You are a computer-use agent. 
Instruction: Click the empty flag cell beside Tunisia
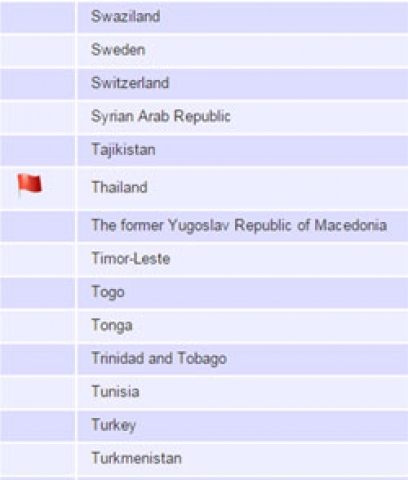click(37, 392)
